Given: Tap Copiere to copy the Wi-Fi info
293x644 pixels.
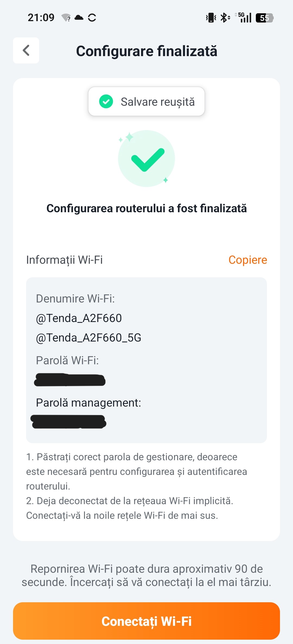Looking at the screenshot, I should [x=248, y=260].
